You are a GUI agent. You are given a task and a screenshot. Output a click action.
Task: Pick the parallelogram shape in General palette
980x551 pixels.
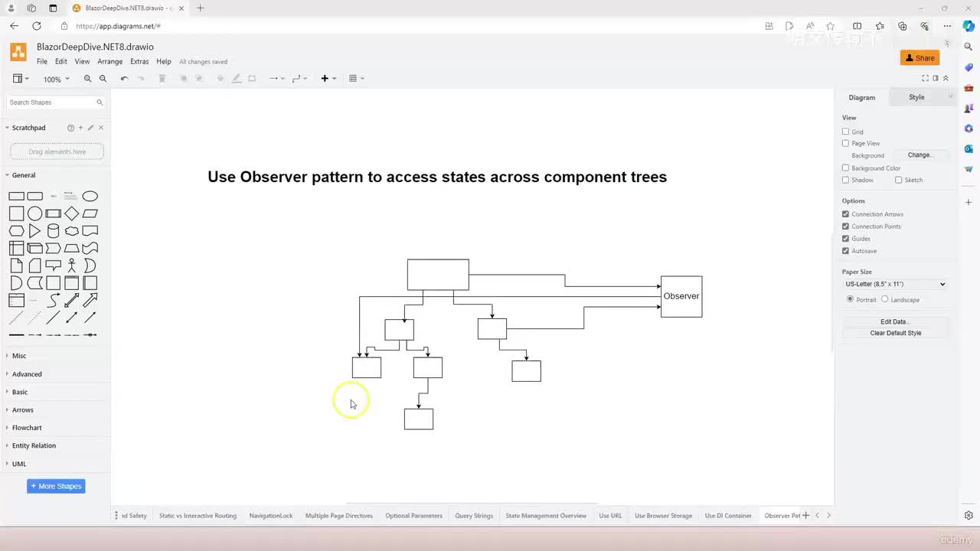(x=90, y=214)
